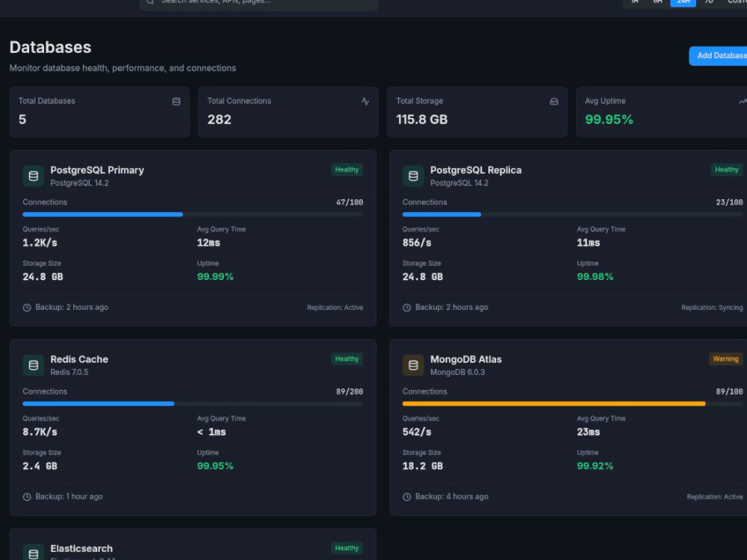Focus the search services input field
This screenshot has height=560, width=747.
[259, 4]
